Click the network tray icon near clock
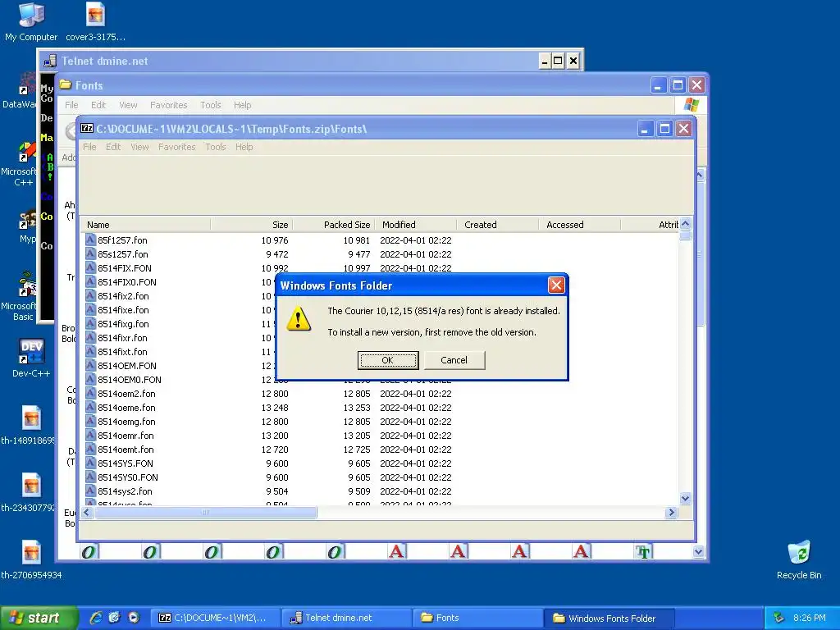 click(778, 618)
